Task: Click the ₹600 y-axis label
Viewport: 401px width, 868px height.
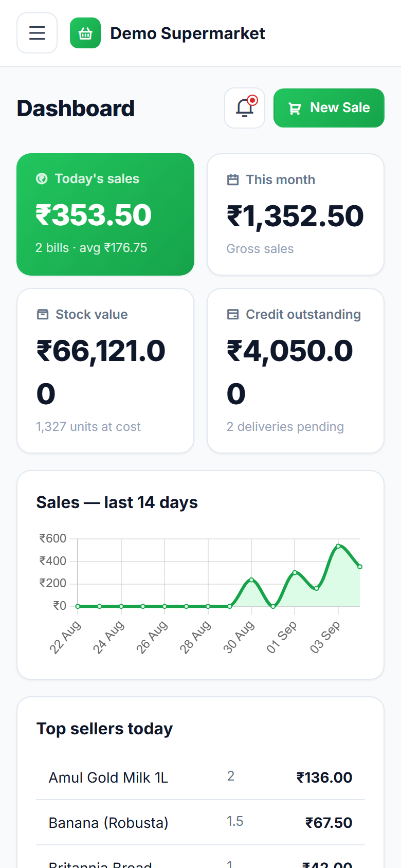Action: click(x=53, y=538)
